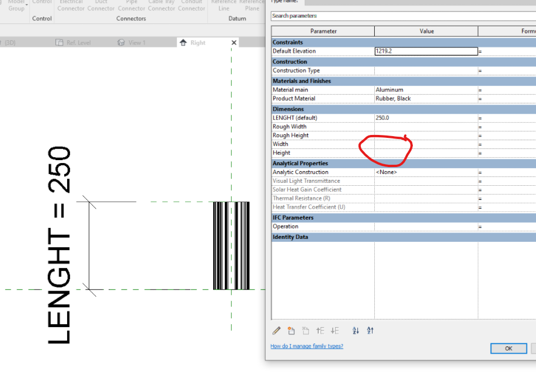
Task: Click the Conduit Connector ribbon tool
Action: pyautogui.click(x=192, y=5)
